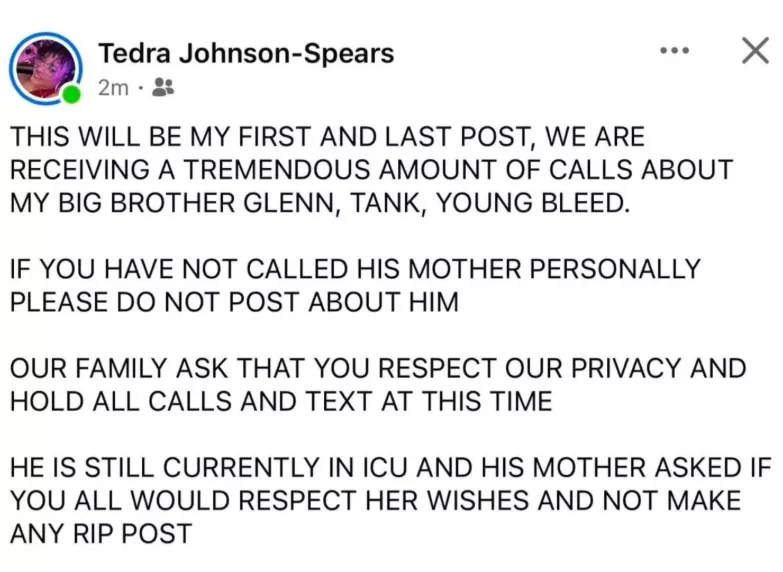Open the Tedra Johnson-Spears profile name link
783x572 pixels.
click(x=246, y=53)
